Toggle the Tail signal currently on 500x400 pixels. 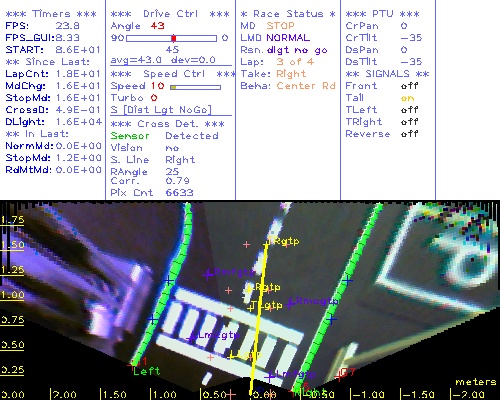(x=407, y=98)
